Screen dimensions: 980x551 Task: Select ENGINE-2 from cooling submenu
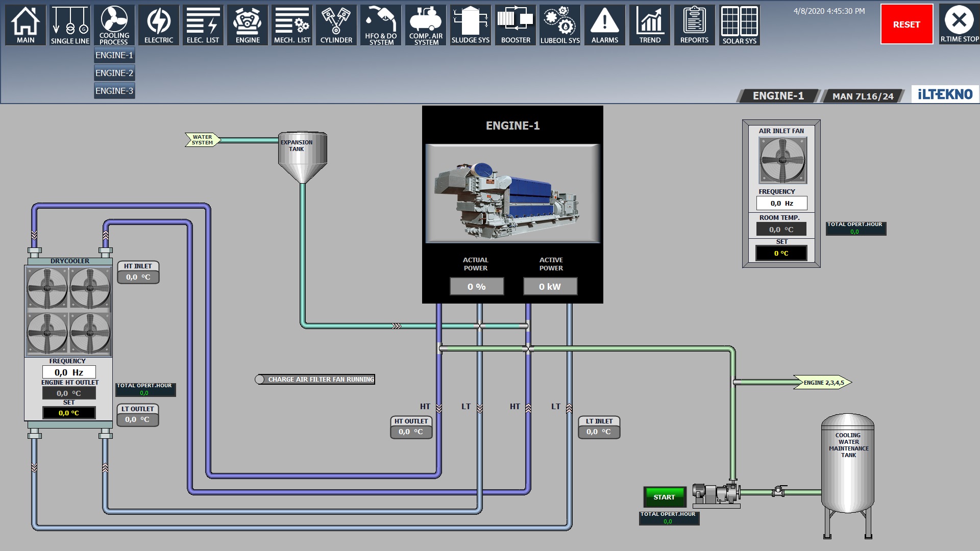tap(114, 73)
